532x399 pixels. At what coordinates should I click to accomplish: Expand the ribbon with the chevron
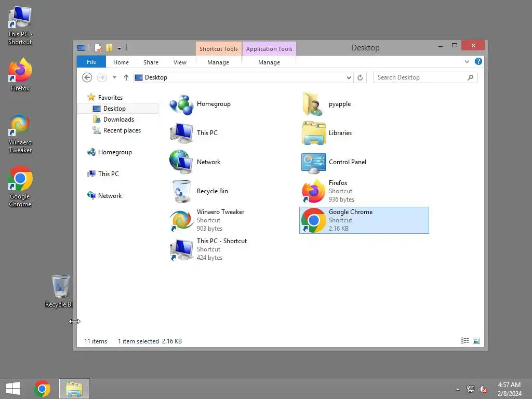pyautogui.click(x=467, y=61)
